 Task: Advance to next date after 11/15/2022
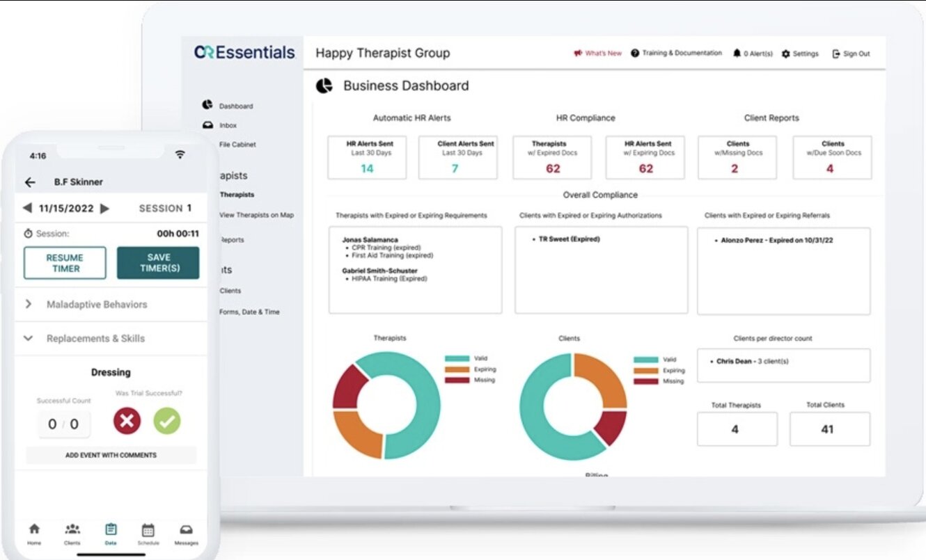(105, 208)
